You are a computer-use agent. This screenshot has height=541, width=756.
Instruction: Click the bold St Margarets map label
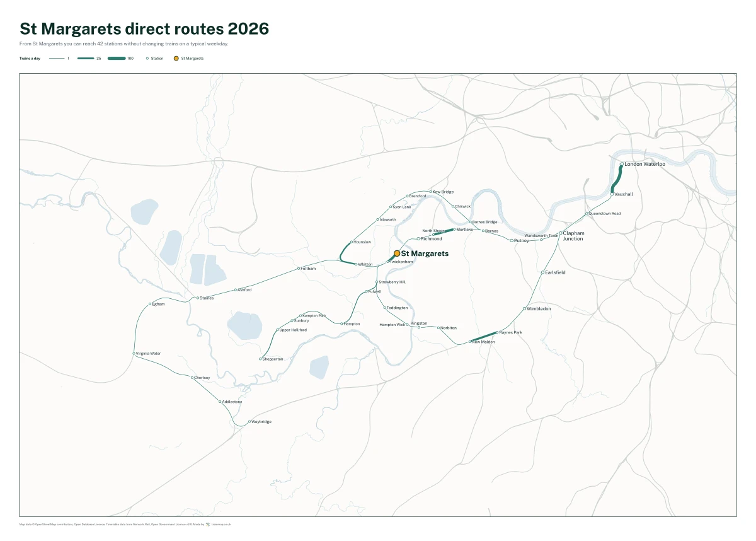(425, 253)
